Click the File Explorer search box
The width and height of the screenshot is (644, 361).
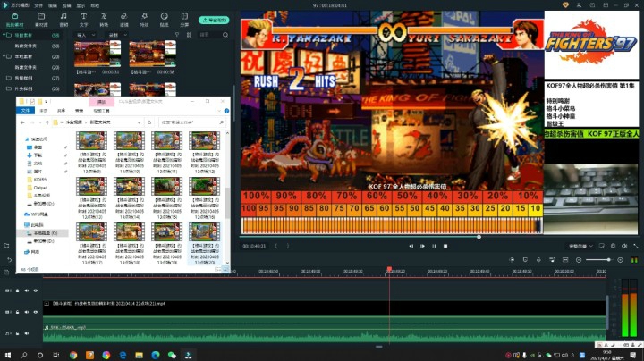pos(191,122)
